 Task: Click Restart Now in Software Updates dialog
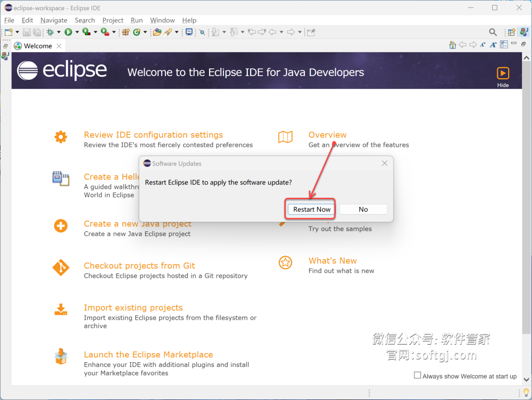coord(311,210)
